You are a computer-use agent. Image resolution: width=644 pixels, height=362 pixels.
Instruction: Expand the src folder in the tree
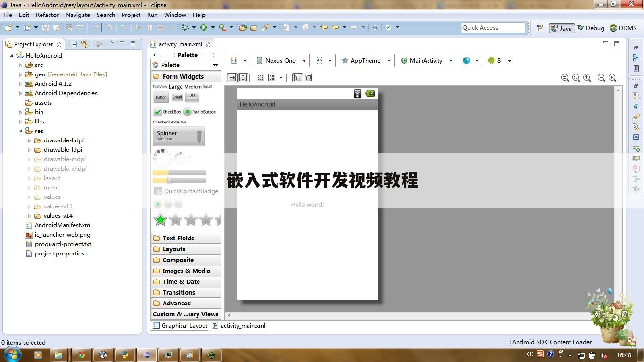(20, 65)
